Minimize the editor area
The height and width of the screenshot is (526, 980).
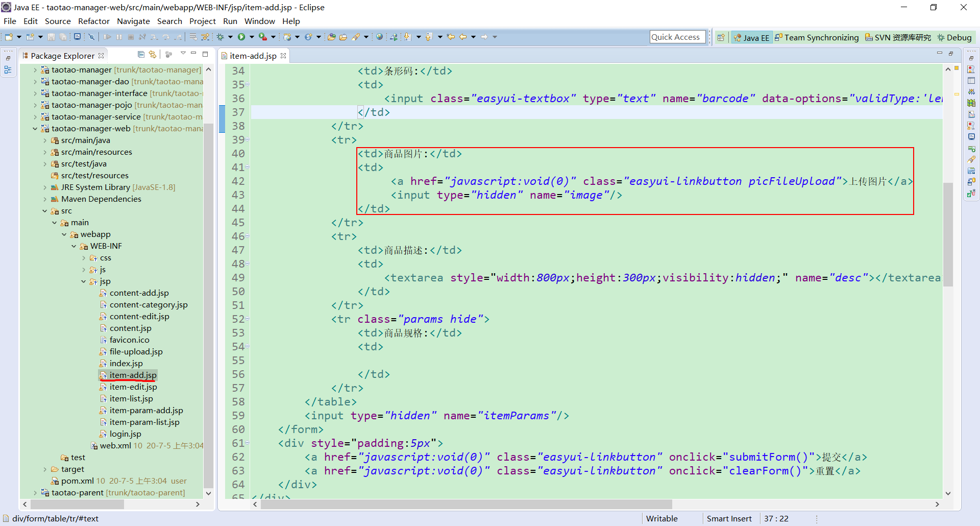pyautogui.click(x=939, y=53)
